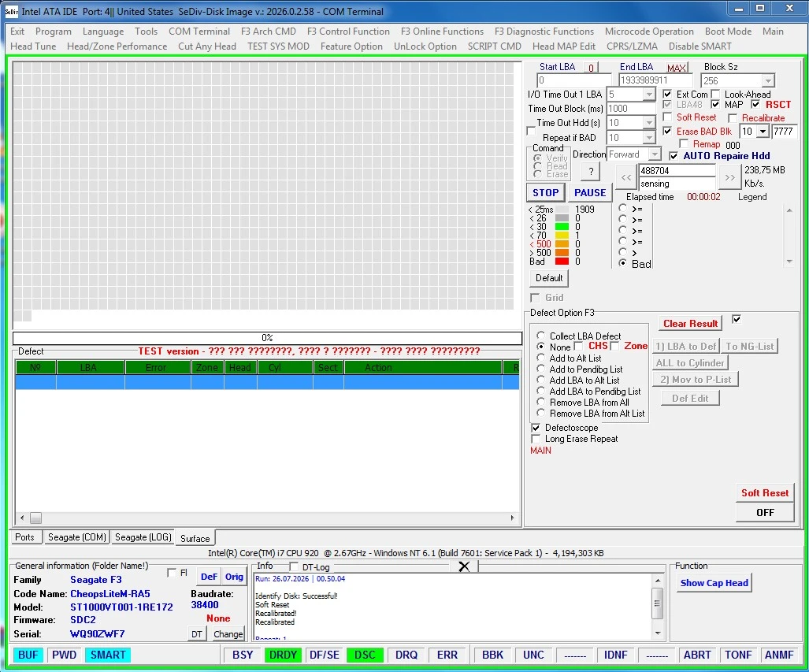The width and height of the screenshot is (809, 672).
Task: Open the Erase BAD Blk count dropdown
Action: point(763,131)
